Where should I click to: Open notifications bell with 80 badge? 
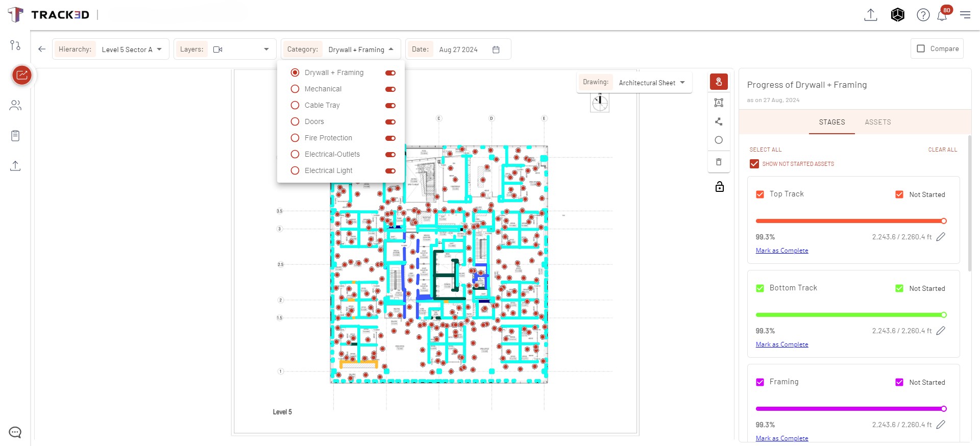[942, 15]
